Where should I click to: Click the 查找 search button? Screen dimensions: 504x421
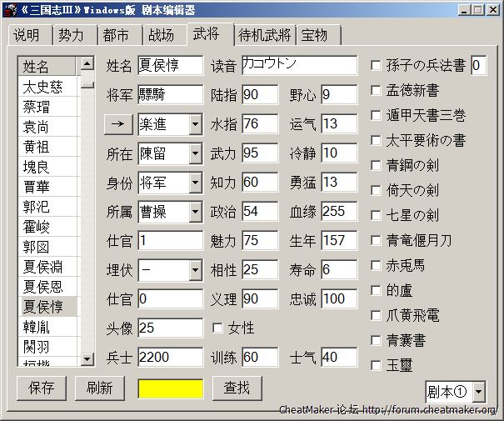[237, 388]
